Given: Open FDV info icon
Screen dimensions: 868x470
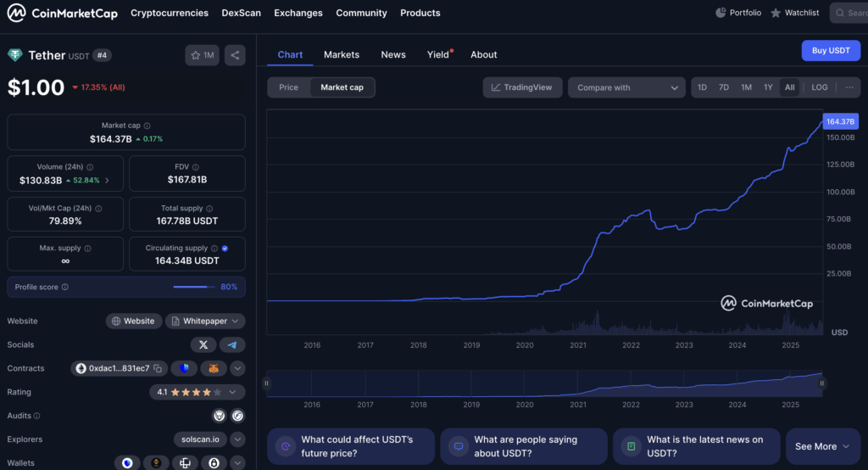Looking at the screenshot, I should coord(196,167).
